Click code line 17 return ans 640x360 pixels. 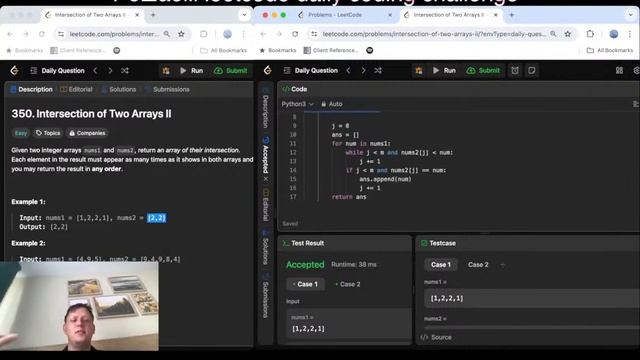coord(349,197)
